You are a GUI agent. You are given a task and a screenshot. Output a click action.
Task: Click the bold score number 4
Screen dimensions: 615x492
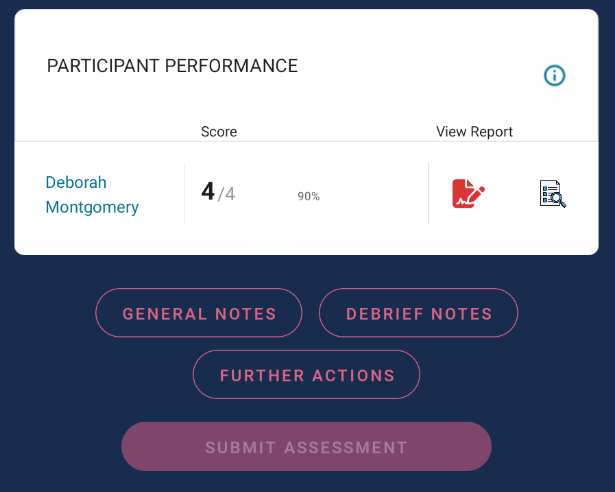(208, 191)
